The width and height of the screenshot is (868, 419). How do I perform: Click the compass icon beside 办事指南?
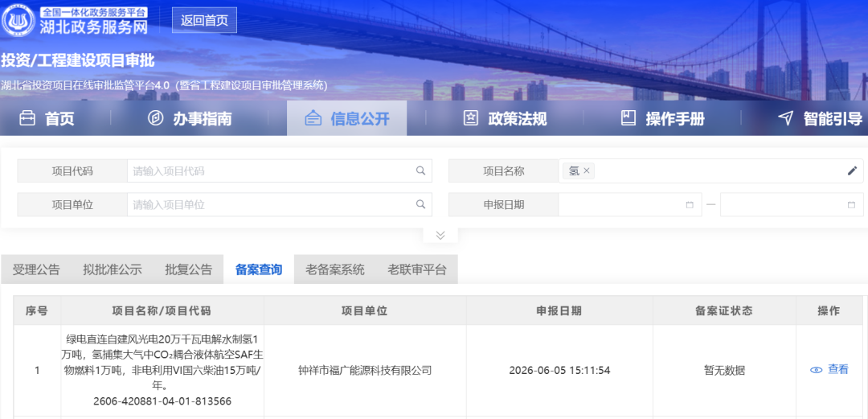[x=156, y=118]
